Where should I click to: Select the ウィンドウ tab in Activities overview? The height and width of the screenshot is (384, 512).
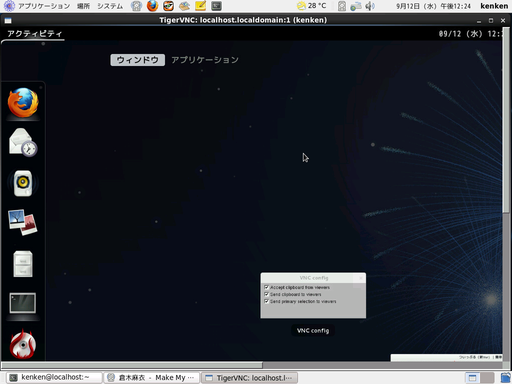(137, 60)
